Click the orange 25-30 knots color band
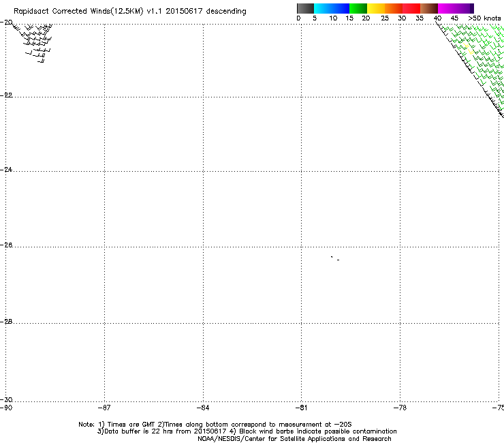This screenshot has width=504, height=443. coord(394,8)
